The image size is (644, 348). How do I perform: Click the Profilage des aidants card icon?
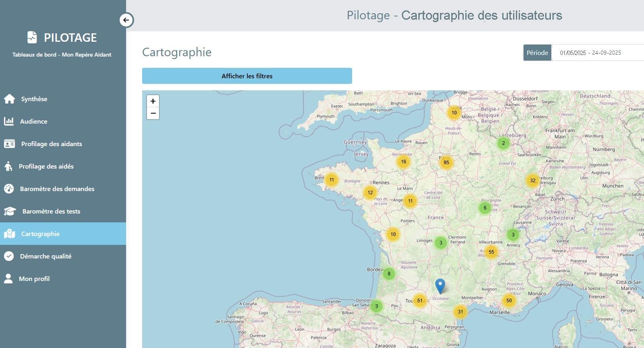(9, 144)
